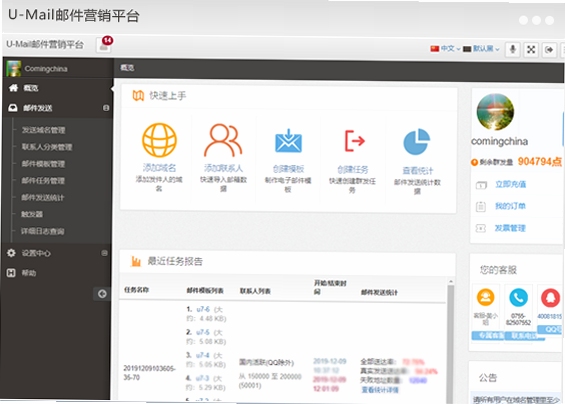Click the 最近任务报告 chart icon
Image resolution: width=565 pixels, height=404 pixels.
pyautogui.click(x=136, y=261)
